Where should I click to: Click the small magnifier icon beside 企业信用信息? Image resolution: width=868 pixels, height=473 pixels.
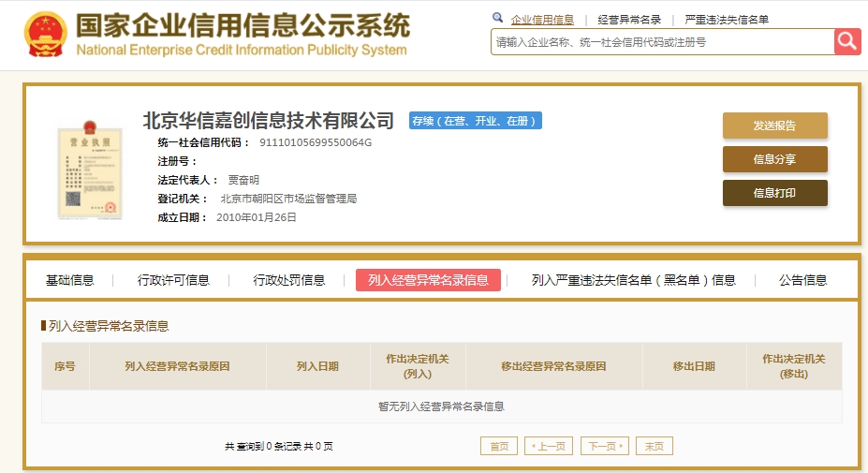pyautogui.click(x=497, y=18)
